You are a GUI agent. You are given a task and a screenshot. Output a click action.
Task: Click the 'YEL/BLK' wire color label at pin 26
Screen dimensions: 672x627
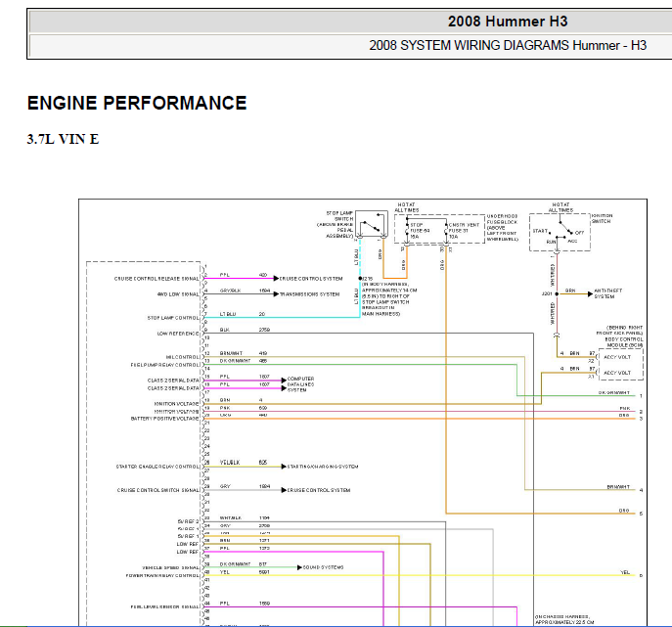[x=230, y=463]
